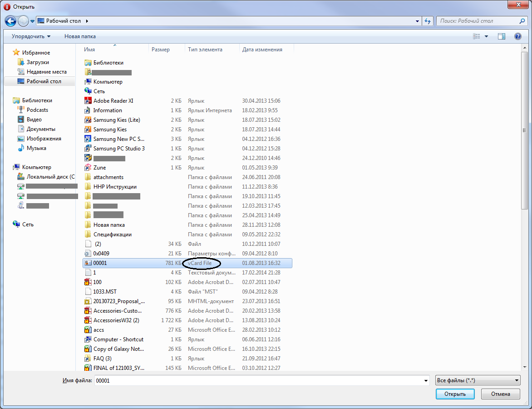Select the Adobe Reader XI shortcut icon
This screenshot has height=409, width=532.
tap(88, 100)
